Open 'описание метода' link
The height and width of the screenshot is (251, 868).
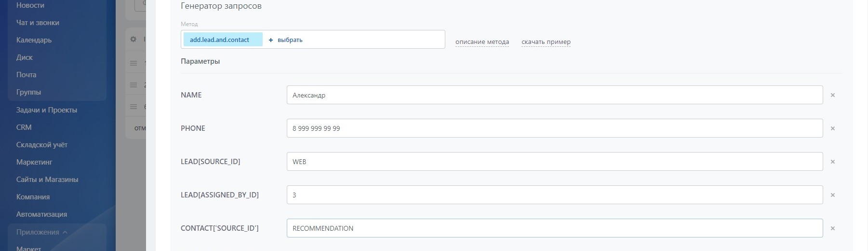482,42
